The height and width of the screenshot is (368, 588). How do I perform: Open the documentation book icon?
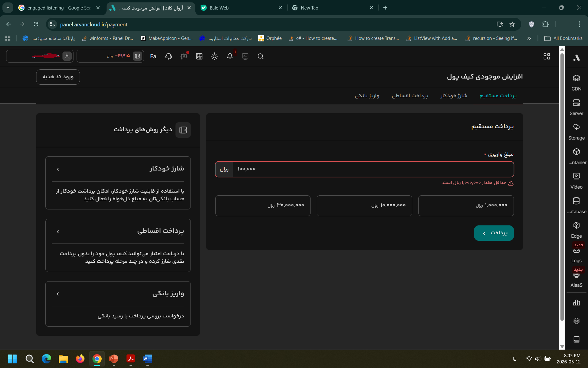[x=576, y=339]
